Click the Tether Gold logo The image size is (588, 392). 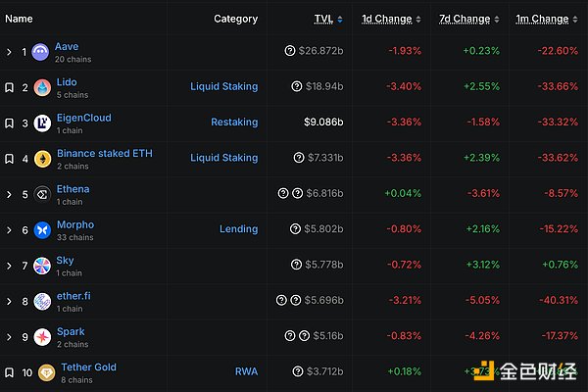click(46, 372)
